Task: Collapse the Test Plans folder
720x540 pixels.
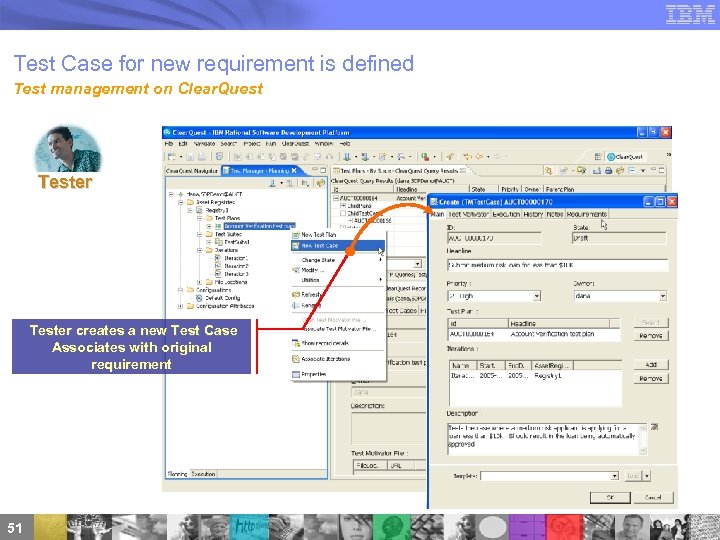Action: (x=200, y=218)
